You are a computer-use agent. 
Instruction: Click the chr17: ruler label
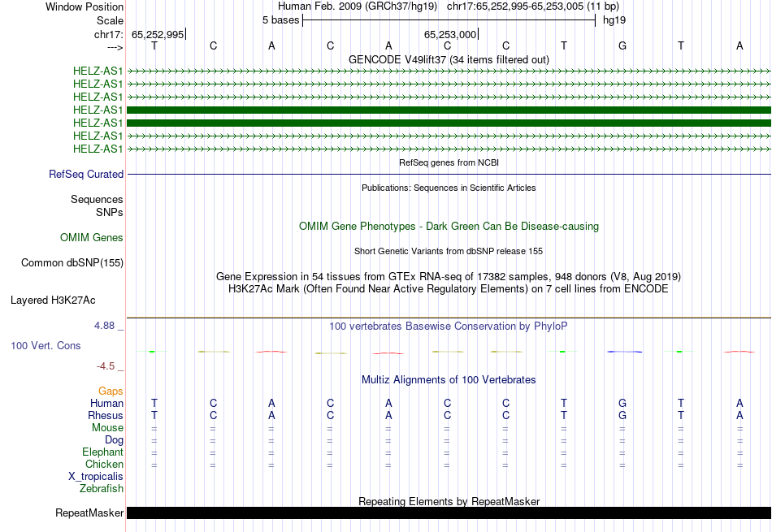click(108, 34)
